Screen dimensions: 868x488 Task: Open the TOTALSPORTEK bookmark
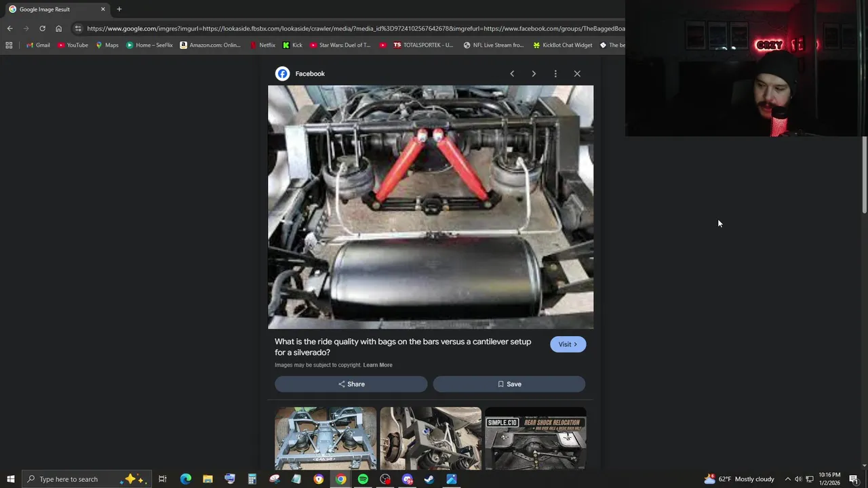(422, 45)
